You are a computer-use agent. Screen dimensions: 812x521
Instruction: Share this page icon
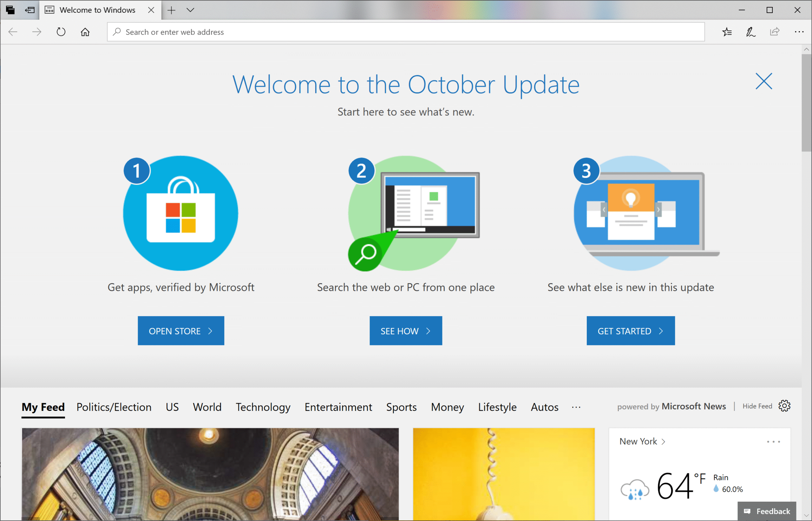[775, 32]
